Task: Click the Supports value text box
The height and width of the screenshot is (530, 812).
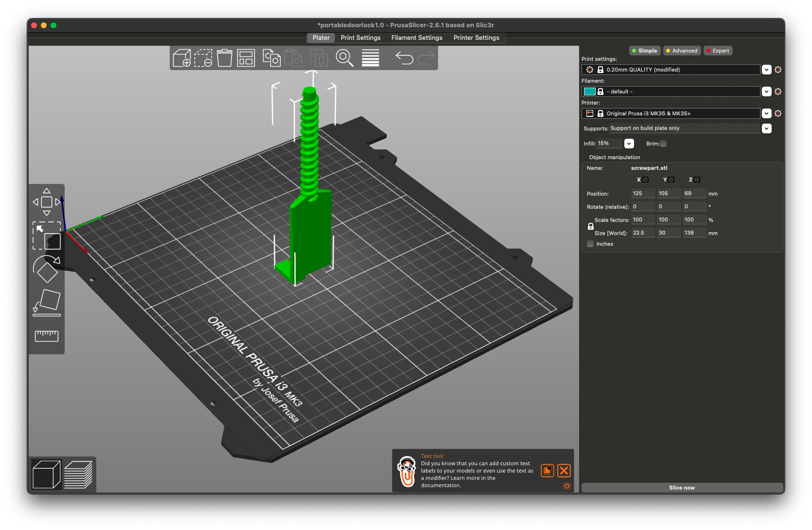Action: click(685, 128)
